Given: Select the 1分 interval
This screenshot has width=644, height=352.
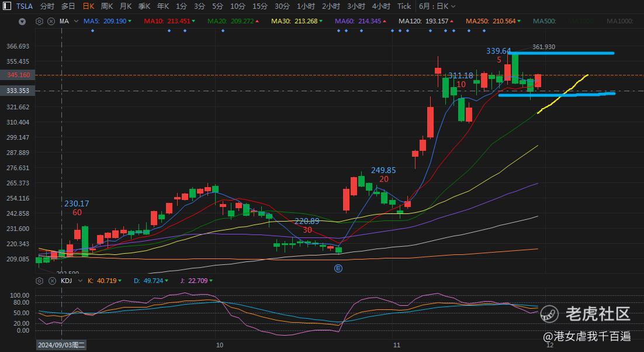Looking at the screenshot, I should [181, 6].
